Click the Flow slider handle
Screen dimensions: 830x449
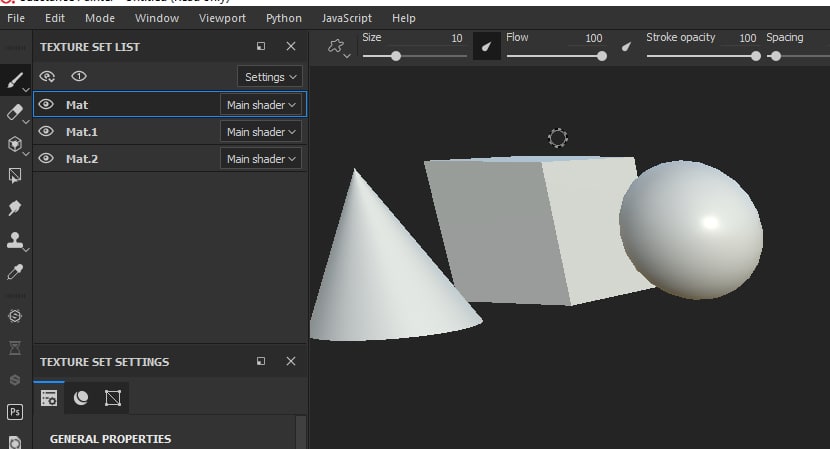602,56
